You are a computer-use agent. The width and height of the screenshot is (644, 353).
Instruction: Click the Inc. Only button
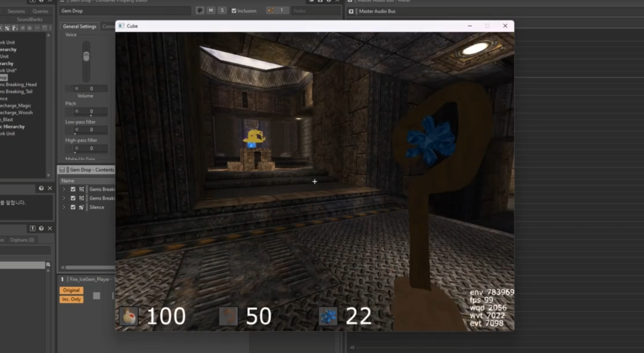71,299
